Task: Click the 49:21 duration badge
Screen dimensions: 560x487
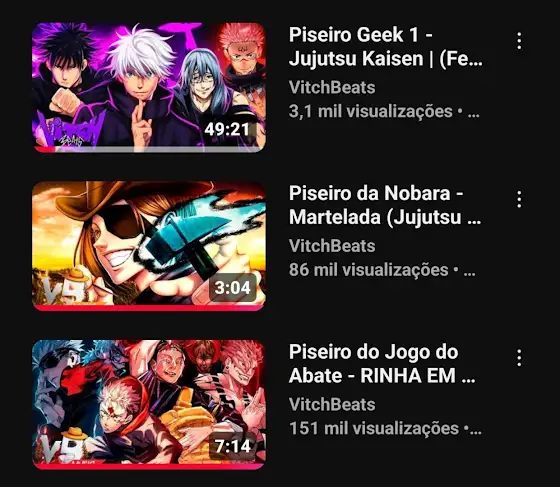Action: [x=227, y=129]
